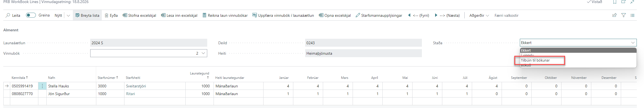
Task: Click the Eyða trash icon
Action: click(x=107, y=15)
